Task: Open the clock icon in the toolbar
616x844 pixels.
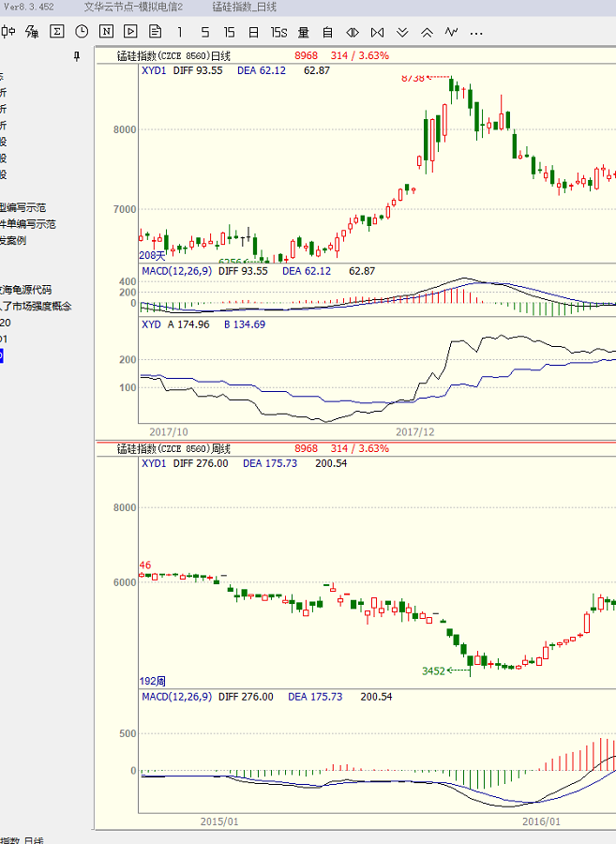Action: click(82, 32)
